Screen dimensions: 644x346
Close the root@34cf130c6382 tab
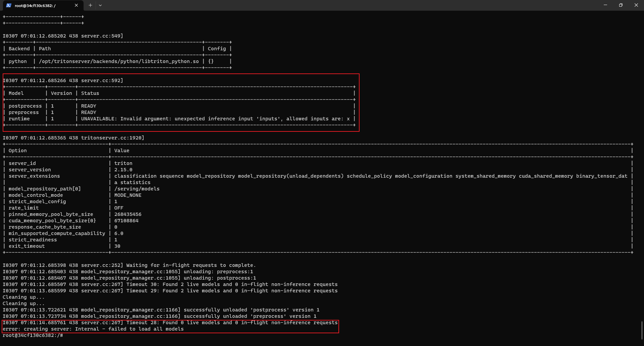coord(76,5)
